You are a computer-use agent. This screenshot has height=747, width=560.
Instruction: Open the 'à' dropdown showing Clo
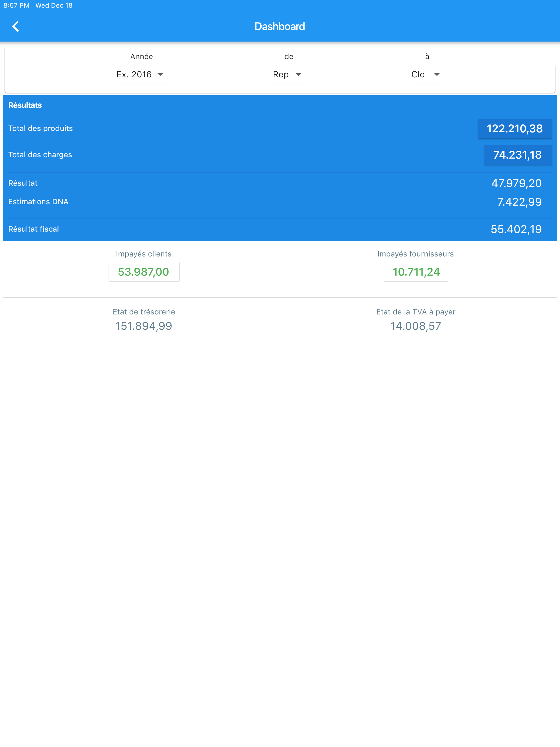(x=427, y=74)
